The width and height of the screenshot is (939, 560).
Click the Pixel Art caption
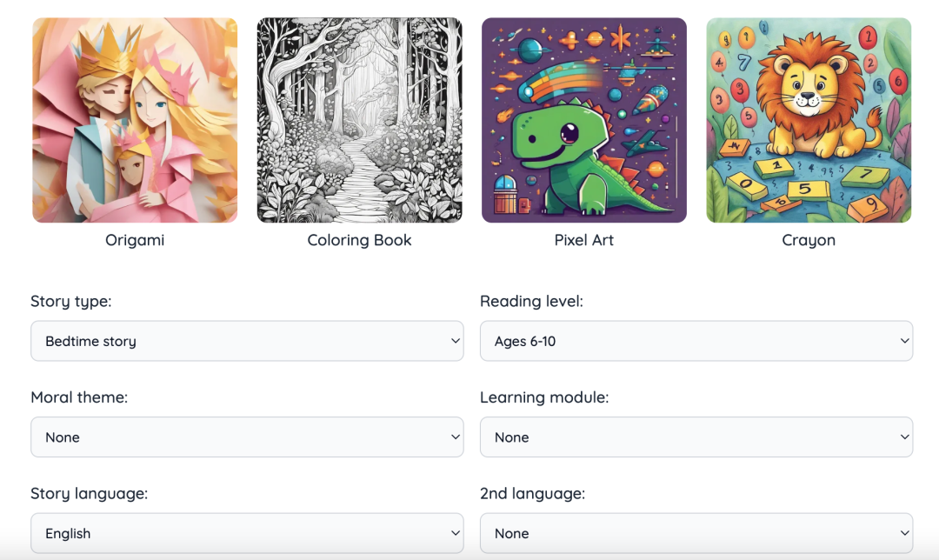click(584, 240)
